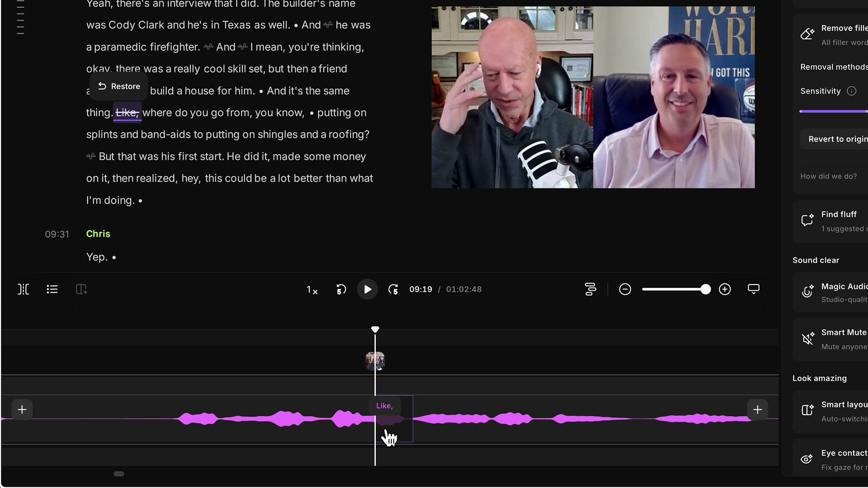Click the add layout icon
Image resolution: width=868 pixels, height=488 pixels.
[x=82, y=289]
